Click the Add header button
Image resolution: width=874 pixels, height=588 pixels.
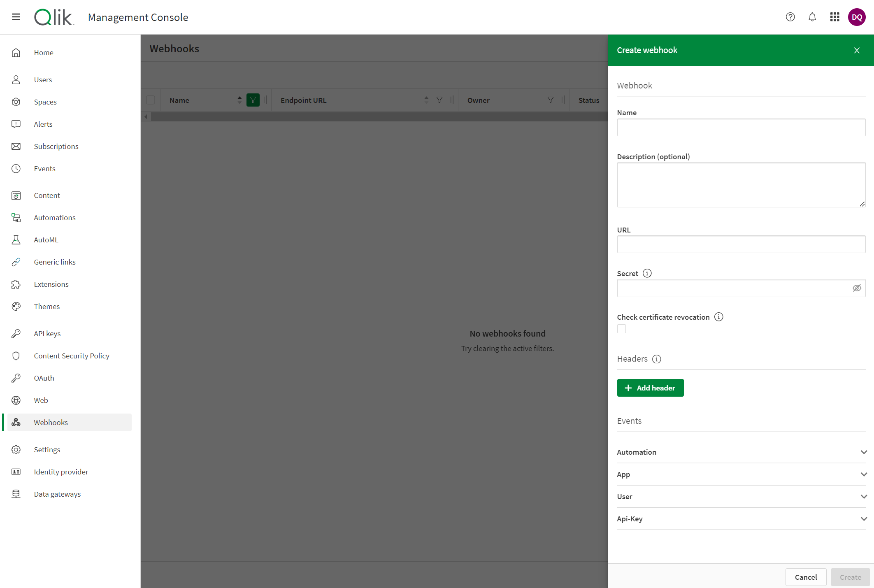pyautogui.click(x=650, y=387)
